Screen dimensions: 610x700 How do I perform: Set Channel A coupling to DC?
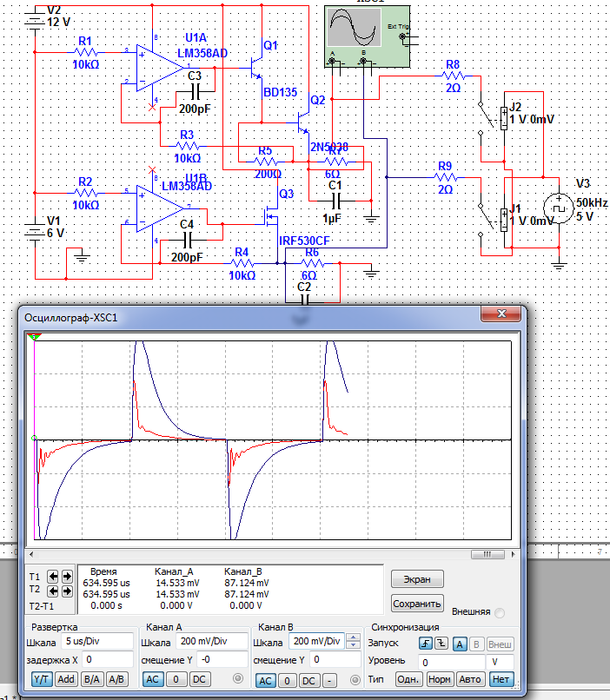tap(199, 679)
